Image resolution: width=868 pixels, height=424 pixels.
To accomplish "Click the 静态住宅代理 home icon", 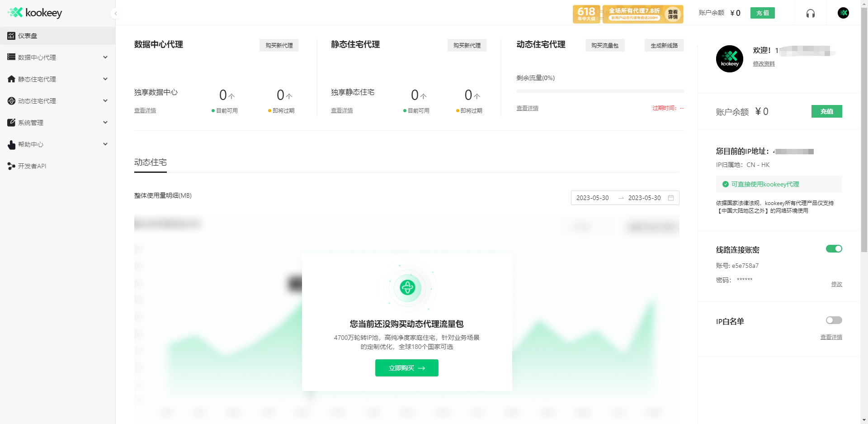I will (10, 79).
